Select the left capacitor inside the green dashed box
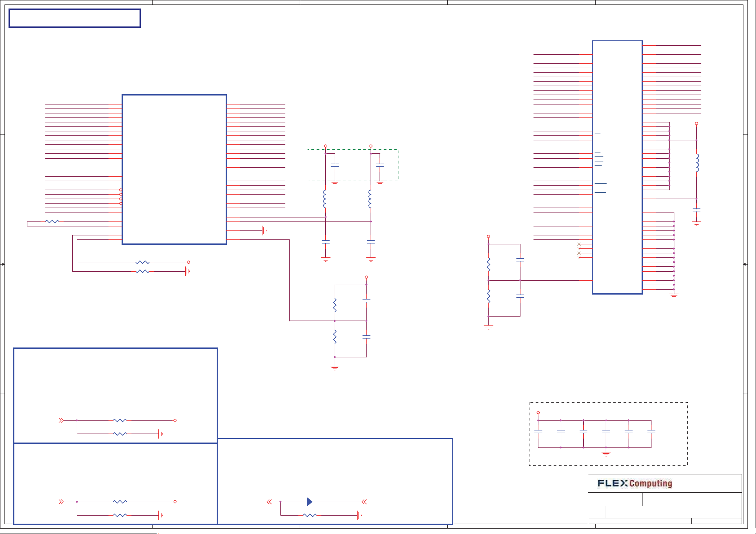 [335, 165]
